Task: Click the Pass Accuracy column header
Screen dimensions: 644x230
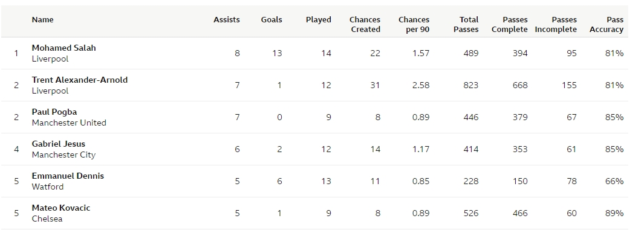Action: tap(607, 25)
